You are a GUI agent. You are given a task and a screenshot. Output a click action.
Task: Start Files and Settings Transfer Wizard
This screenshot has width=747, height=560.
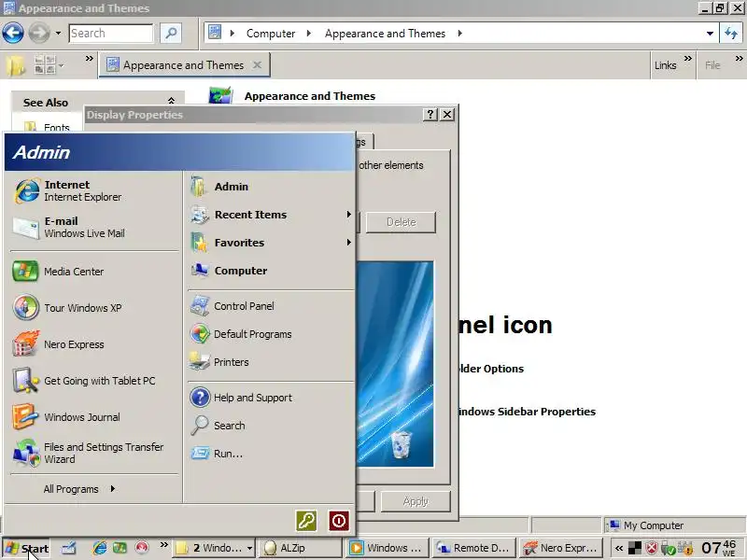[x=94, y=453]
